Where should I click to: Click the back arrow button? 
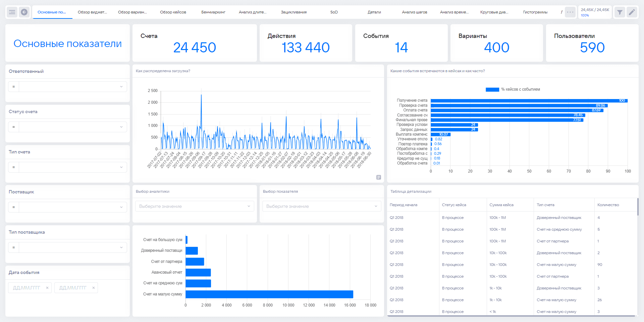click(24, 12)
